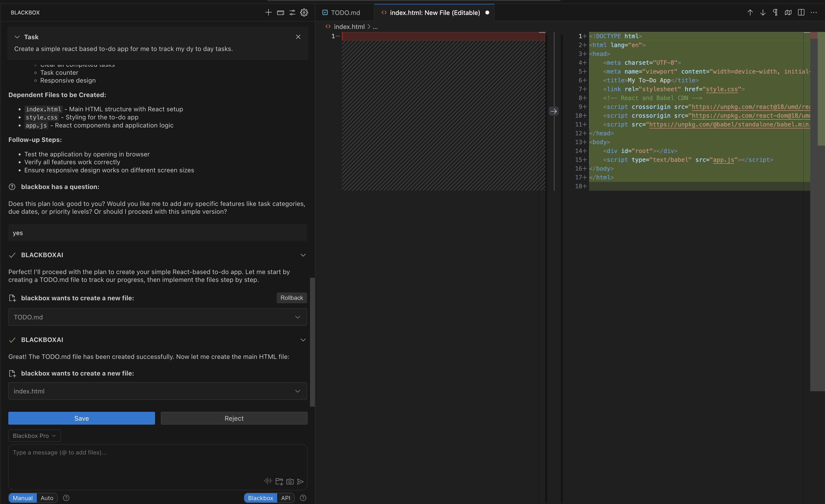
Task: Collapse the Task section chevron
Action: coord(17,37)
